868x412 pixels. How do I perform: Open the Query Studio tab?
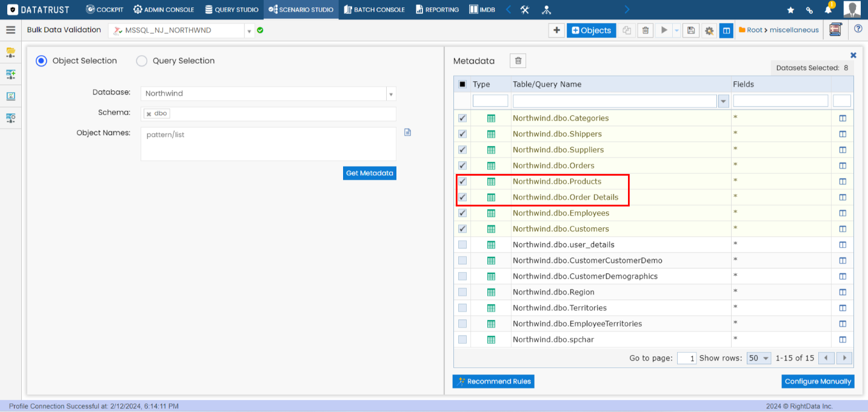tap(232, 10)
